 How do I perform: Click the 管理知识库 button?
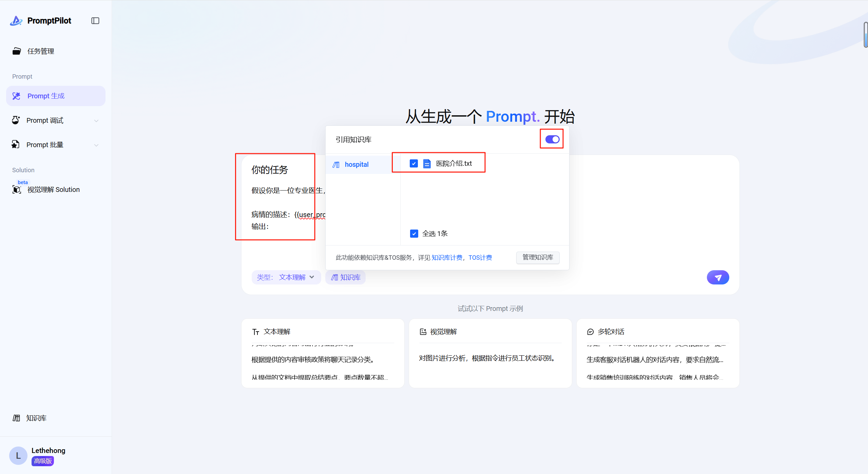point(537,257)
